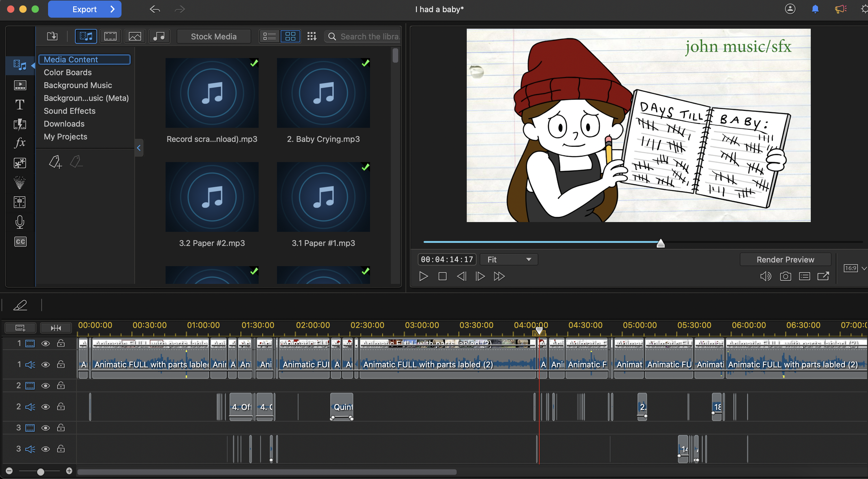Click the preview volume speaker icon
Screen dimensions: 868x479
765,276
